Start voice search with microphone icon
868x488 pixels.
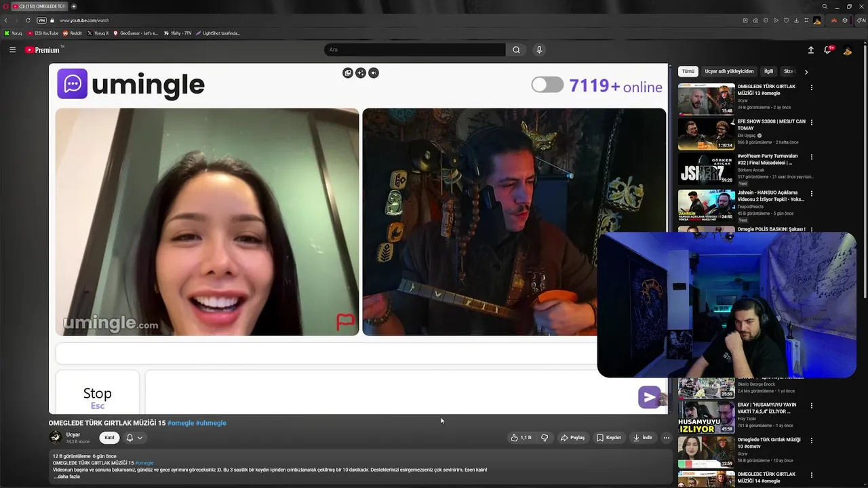539,49
